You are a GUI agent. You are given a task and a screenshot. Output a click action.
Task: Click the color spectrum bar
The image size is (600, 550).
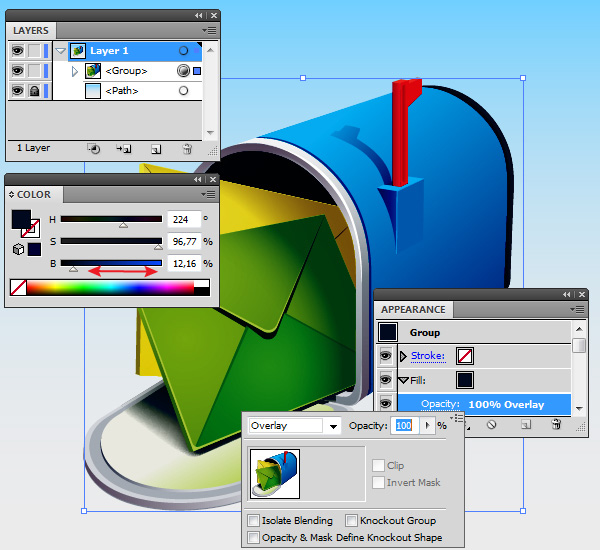coord(110,288)
